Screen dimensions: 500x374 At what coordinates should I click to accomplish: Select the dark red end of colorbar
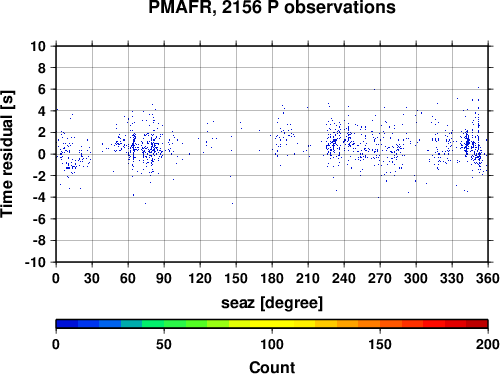(x=477, y=324)
